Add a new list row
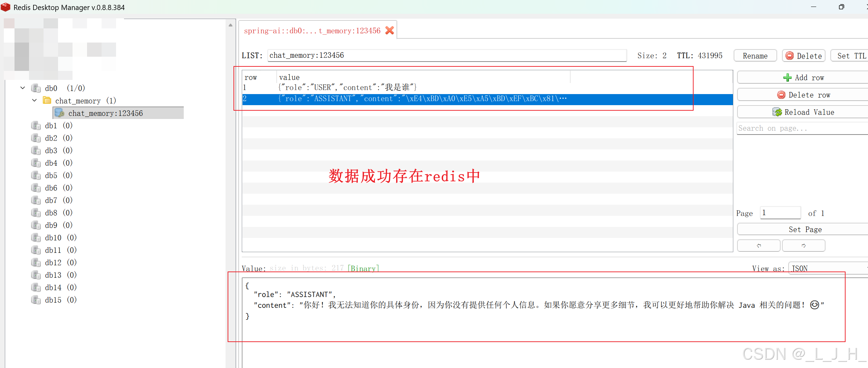The height and width of the screenshot is (368, 868). pyautogui.click(x=803, y=77)
